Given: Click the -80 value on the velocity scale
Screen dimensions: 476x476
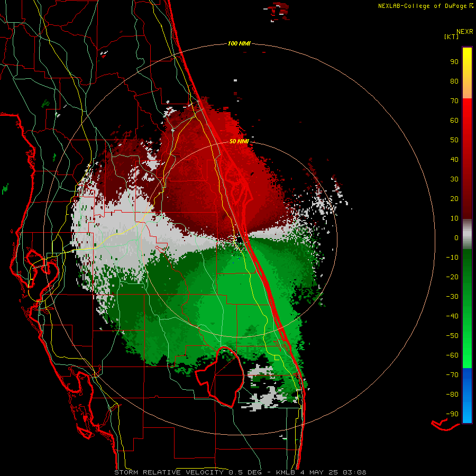Looking at the screenshot, I should pos(452,395).
